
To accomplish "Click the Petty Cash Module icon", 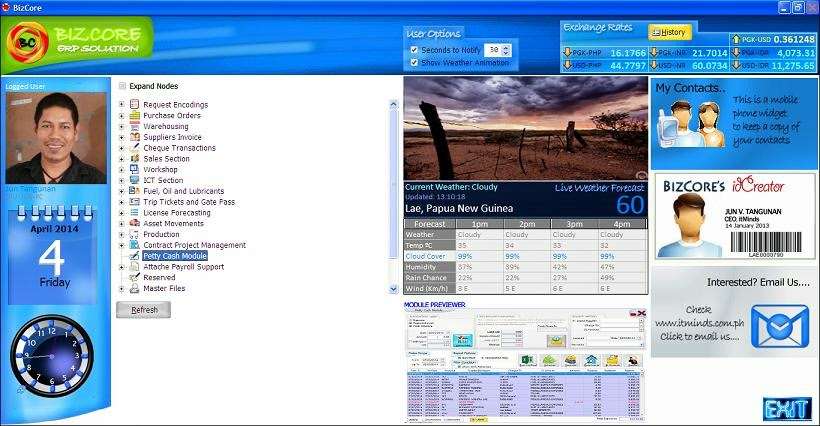I will click(x=134, y=256).
